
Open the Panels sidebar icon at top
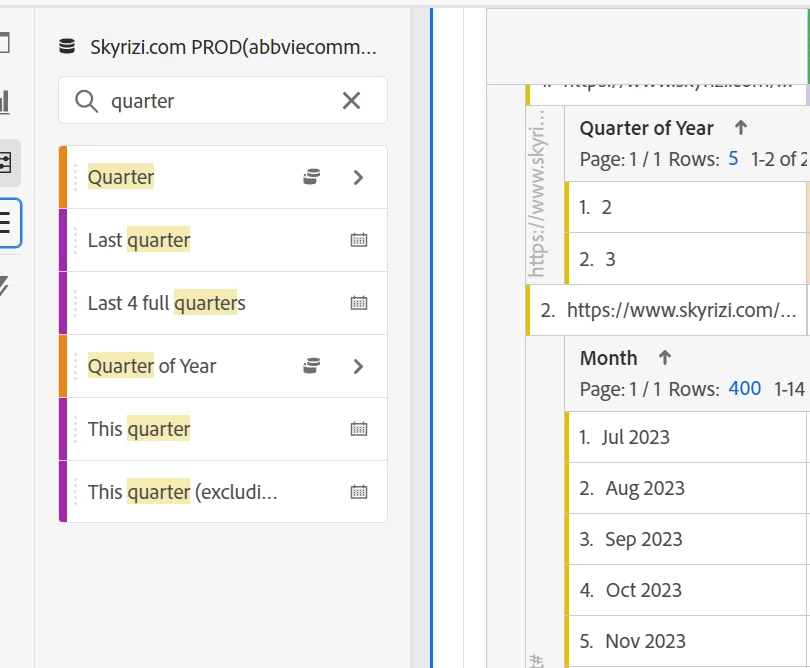(x=5, y=42)
